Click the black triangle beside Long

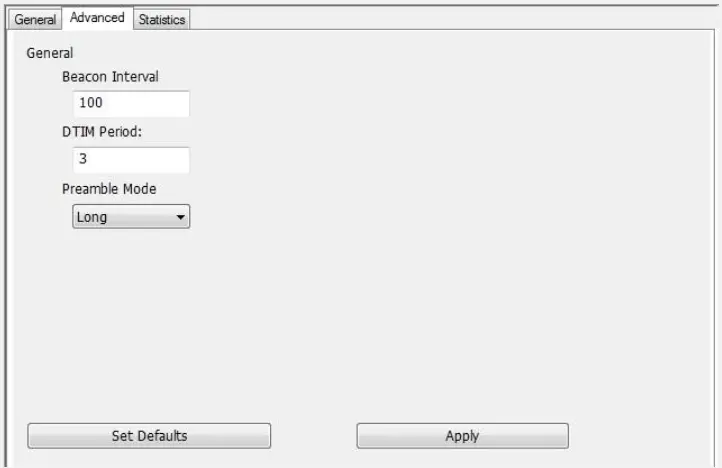[x=180, y=217]
